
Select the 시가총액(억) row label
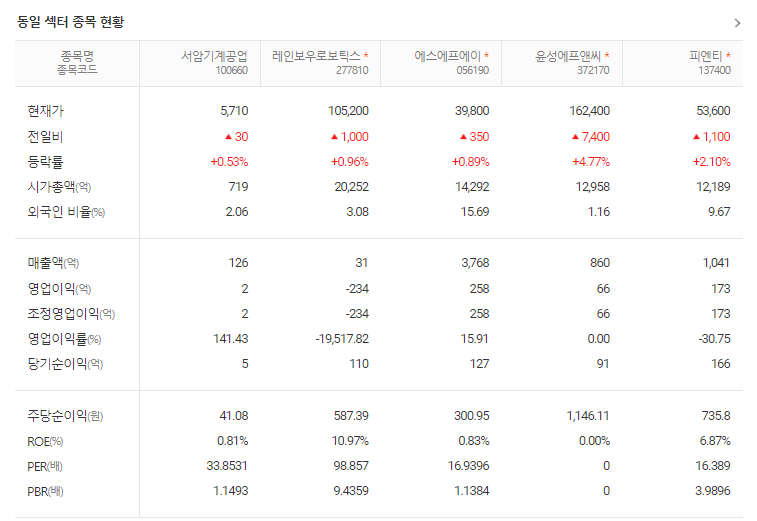tap(59, 187)
